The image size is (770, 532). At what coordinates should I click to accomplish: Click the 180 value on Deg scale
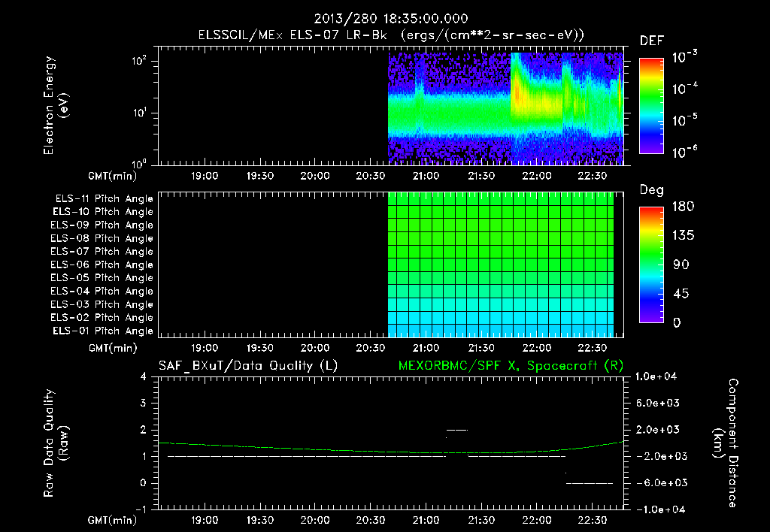point(683,207)
